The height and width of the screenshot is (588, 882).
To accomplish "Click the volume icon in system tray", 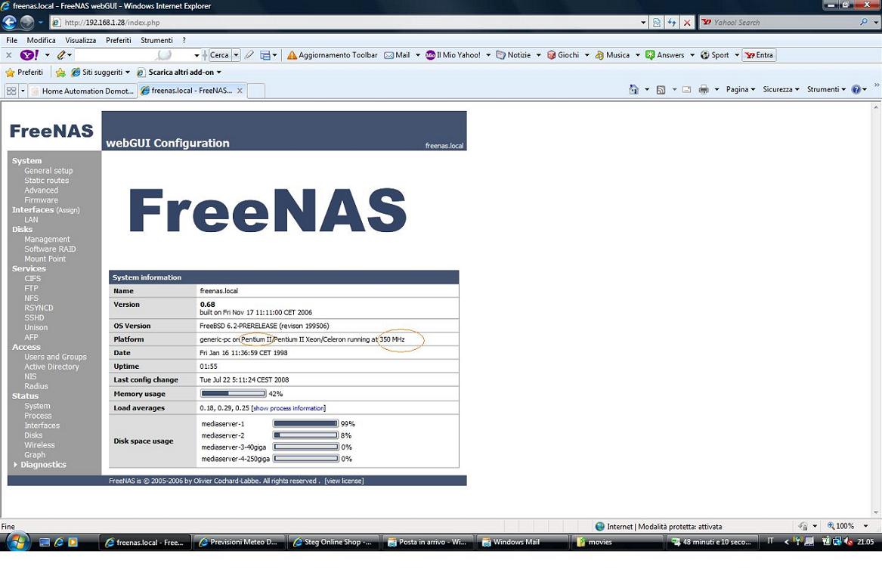I will 849,542.
